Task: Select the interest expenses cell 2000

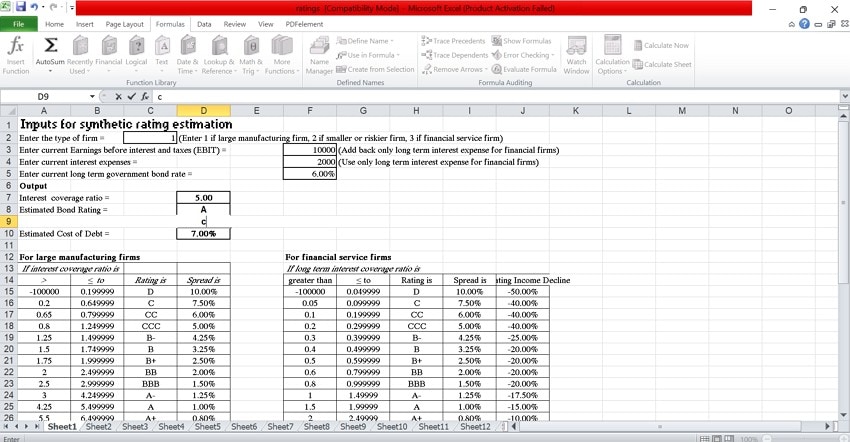Action: pyautogui.click(x=310, y=162)
